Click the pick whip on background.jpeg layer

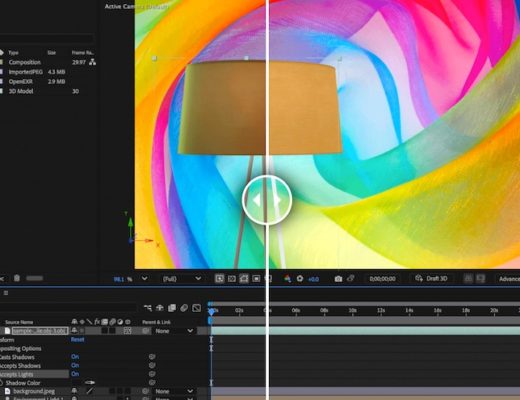(x=145, y=391)
